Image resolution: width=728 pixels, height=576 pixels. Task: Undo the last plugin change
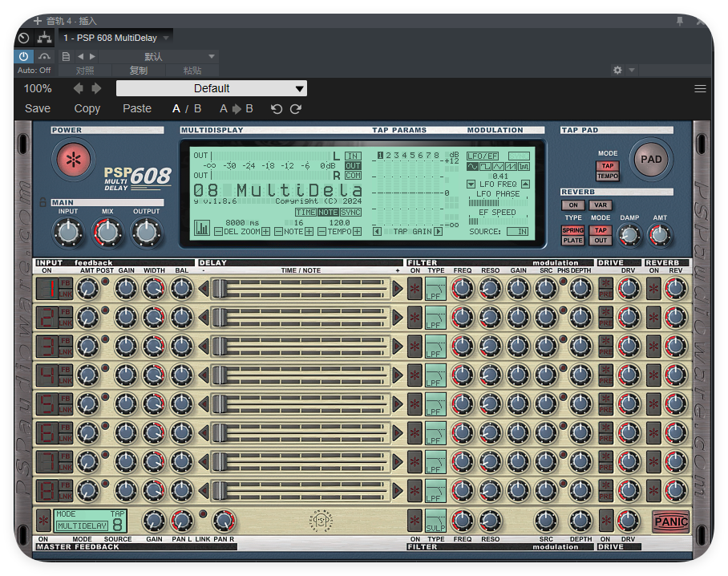(277, 108)
